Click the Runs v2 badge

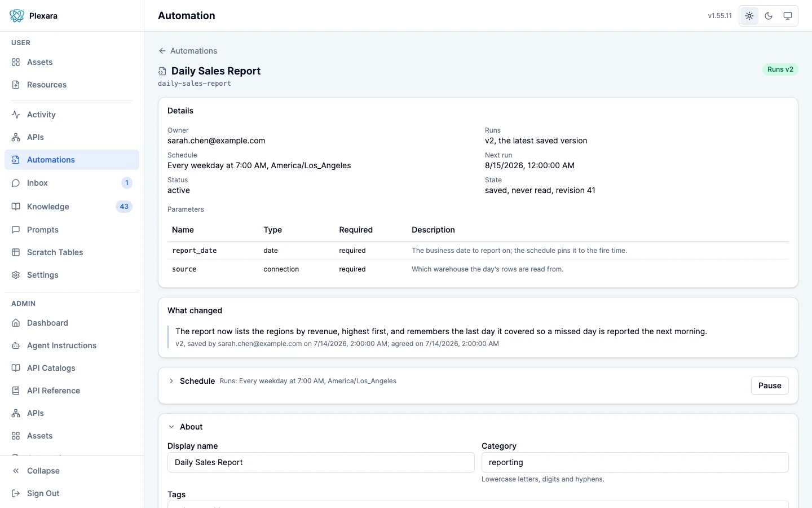coord(780,69)
